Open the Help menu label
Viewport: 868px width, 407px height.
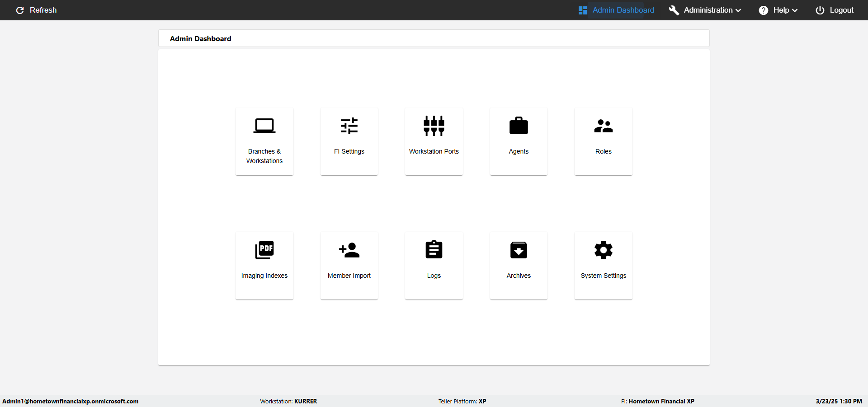click(781, 10)
